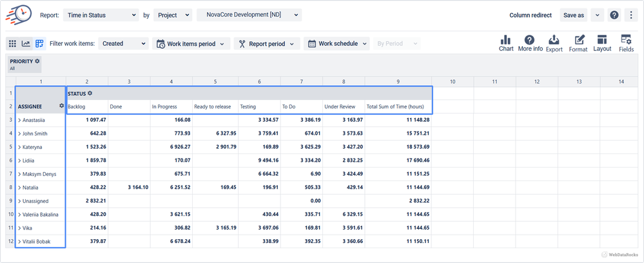
Task: Switch to the grid view mode
Action: click(12, 44)
